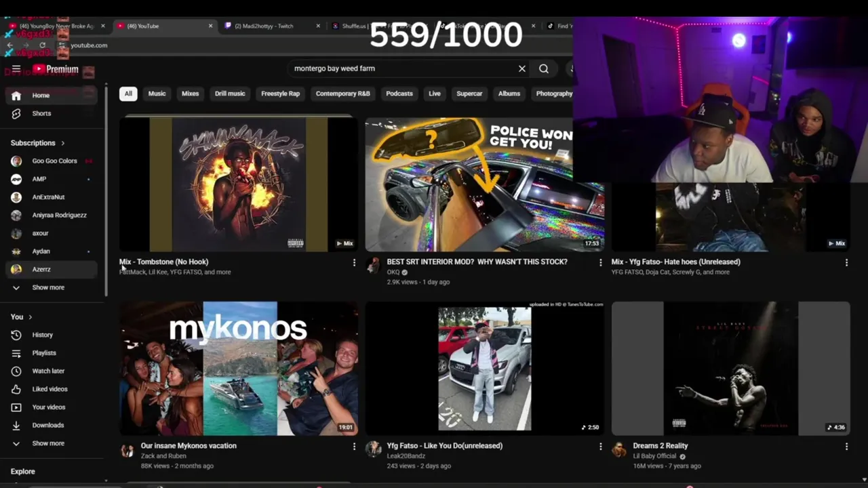Select the Mixes filter chip
868x488 pixels.
(191, 94)
